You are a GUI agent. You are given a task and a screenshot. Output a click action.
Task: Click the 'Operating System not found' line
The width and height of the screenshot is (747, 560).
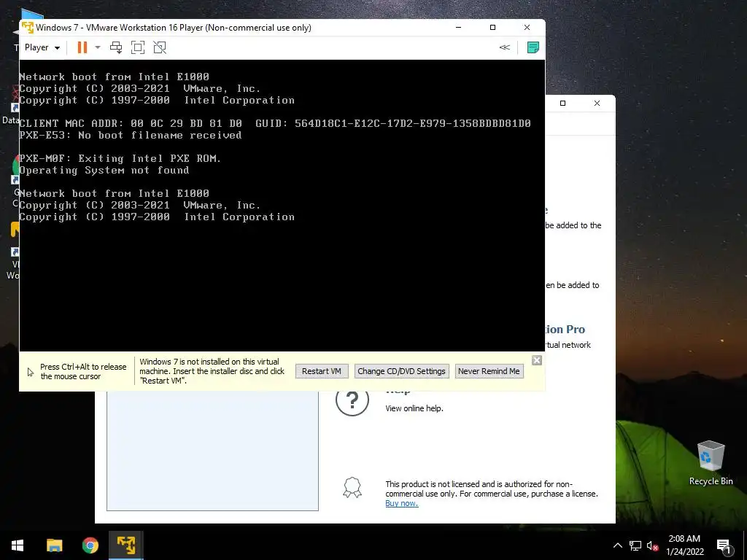104,170
